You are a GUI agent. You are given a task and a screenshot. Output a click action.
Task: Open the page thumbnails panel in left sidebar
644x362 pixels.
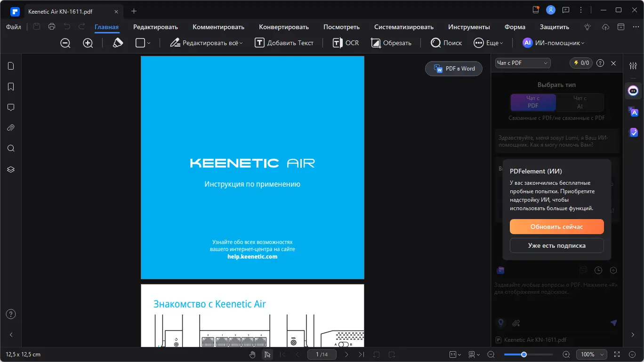pos(11,66)
